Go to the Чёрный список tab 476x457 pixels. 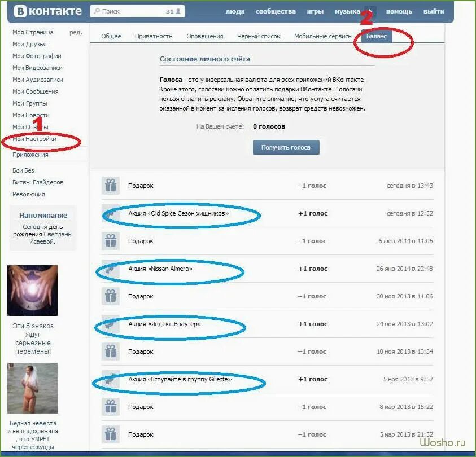click(x=259, y=36)
